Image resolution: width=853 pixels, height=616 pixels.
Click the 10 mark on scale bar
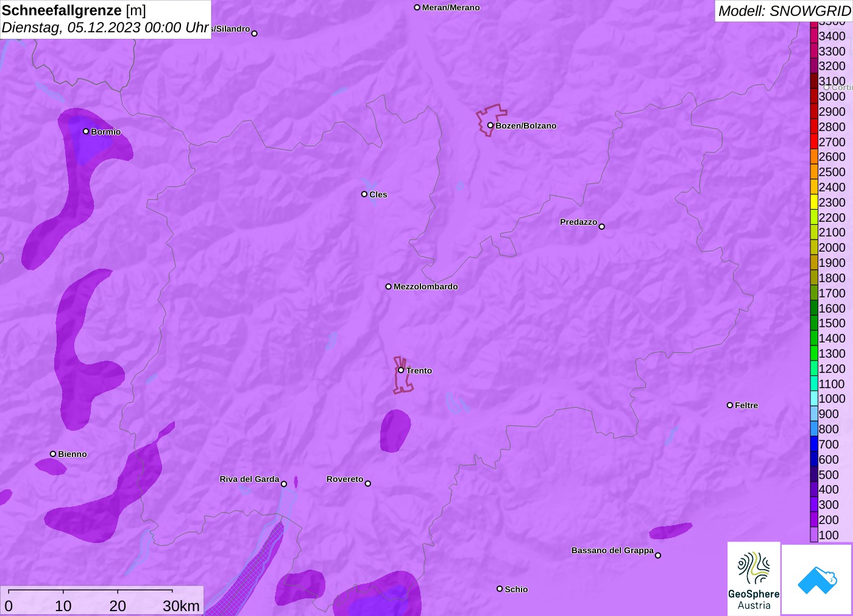point(63,606)
